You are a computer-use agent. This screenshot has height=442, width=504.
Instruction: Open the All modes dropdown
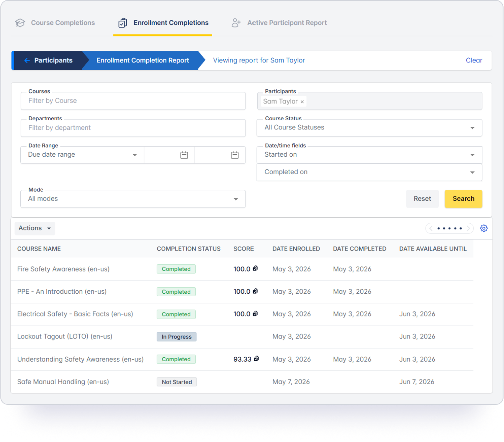coord(133,199)
